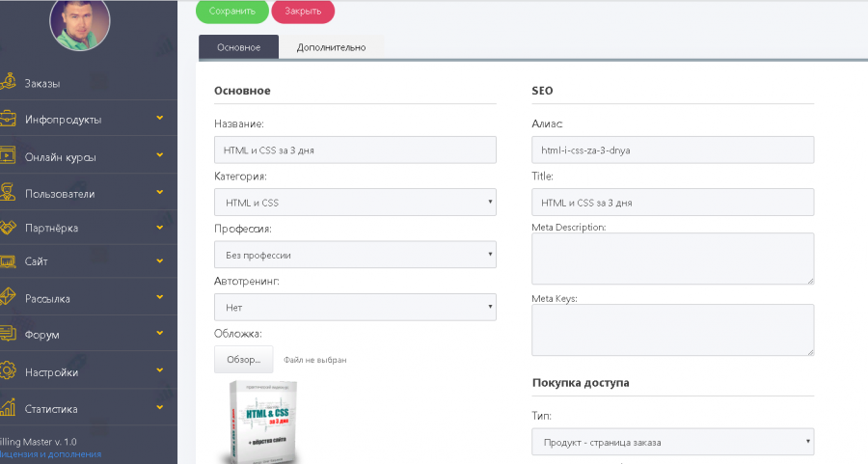Click the Инфопродукты briefcase icon
Image resolution: width=868 pixels, height=464 pixels.
point(7,120)
